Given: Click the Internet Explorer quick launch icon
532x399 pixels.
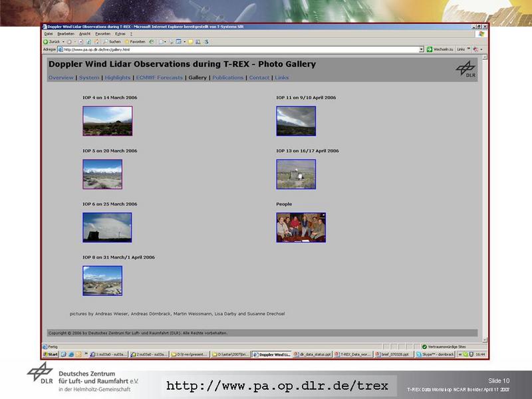Looking at the screenshot, I should click(x=71, y=354).
